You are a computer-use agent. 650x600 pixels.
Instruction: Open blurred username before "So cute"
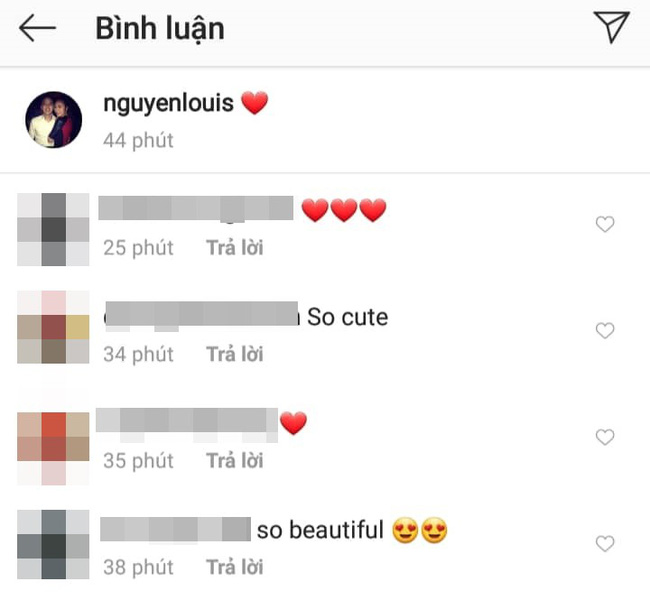point(201,314)
